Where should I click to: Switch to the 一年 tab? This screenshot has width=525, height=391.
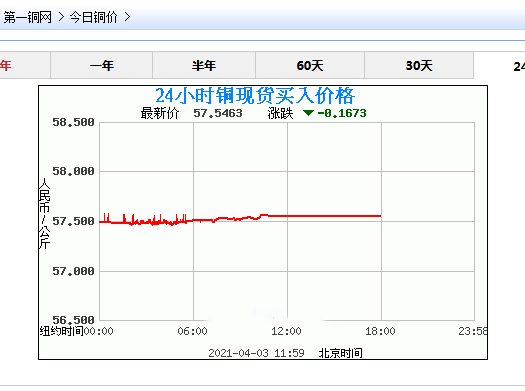(102, 65)
